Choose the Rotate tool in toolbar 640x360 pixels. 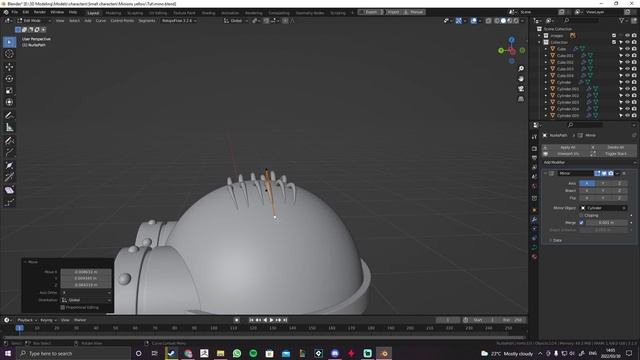(x=9, y=78)
